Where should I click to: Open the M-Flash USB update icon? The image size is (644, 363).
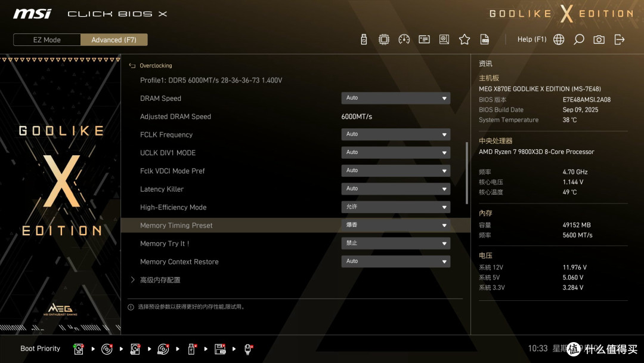364,39
